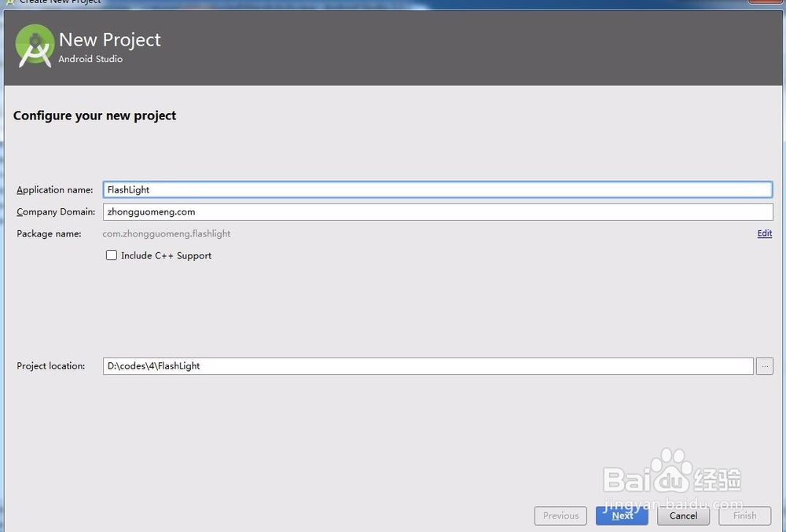
Task: Cancel the new project creation
Action: point(683,515)
